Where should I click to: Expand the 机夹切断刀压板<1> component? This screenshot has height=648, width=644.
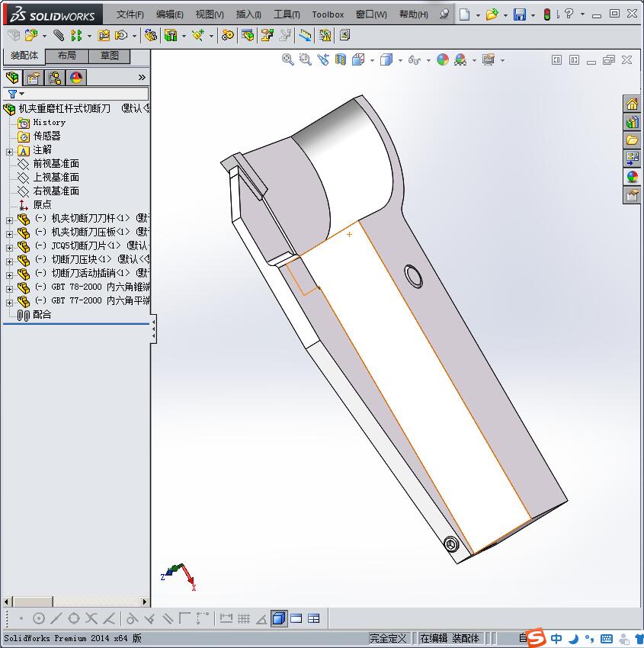(9, 234)
